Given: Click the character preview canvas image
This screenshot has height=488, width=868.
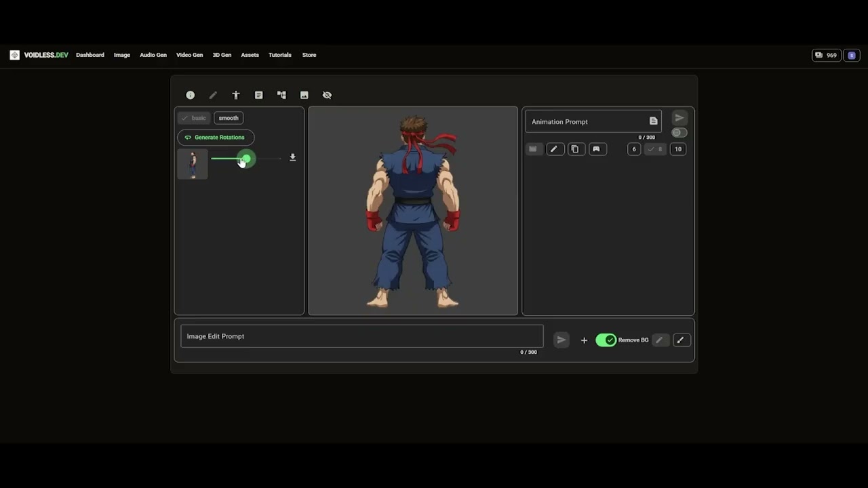Looking at the screenshot, I should 413,211.
